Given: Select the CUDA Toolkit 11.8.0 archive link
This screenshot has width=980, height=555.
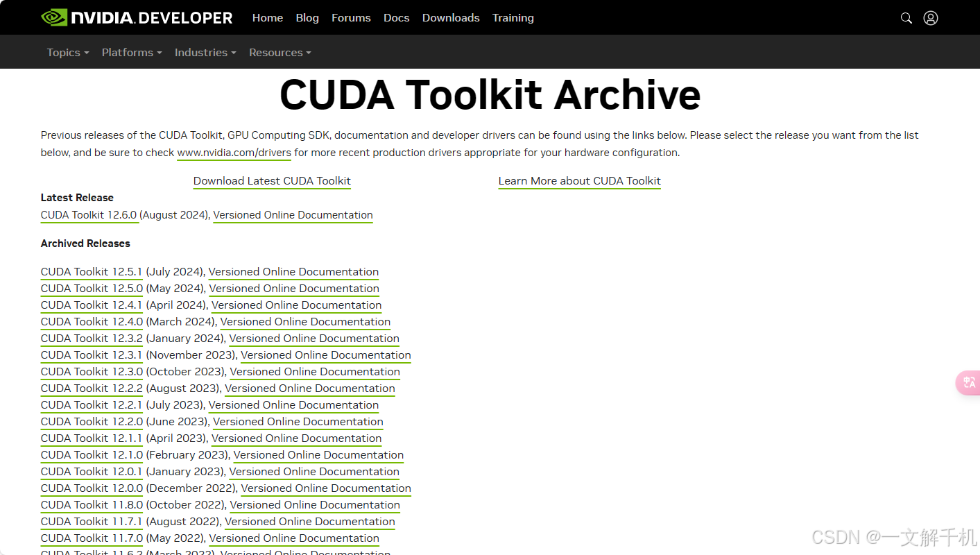Looking at the screenshot, I should coord(91,504).
